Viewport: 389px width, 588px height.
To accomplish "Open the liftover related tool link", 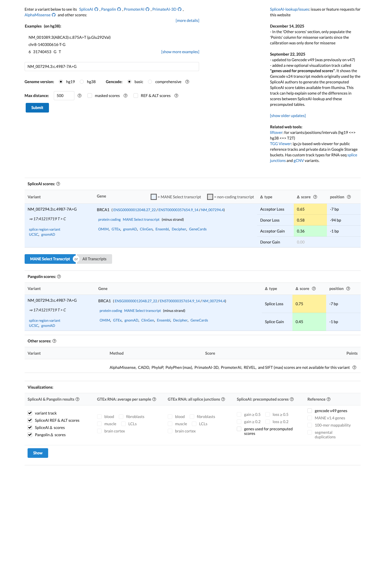I will pyautogui.click(x=276, y=133).
